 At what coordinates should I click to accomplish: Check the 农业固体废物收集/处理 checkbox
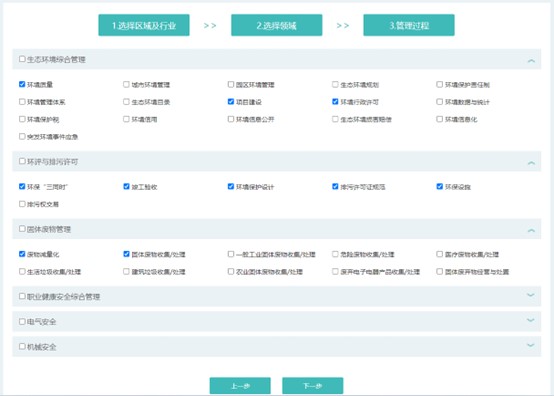(231, 271)
